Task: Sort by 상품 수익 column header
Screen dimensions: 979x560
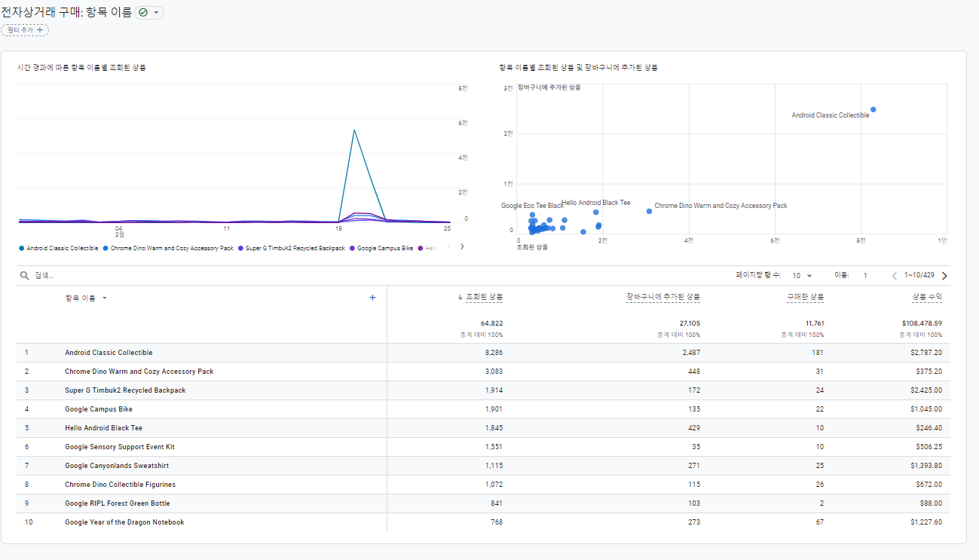Action: tap(927, 297)
